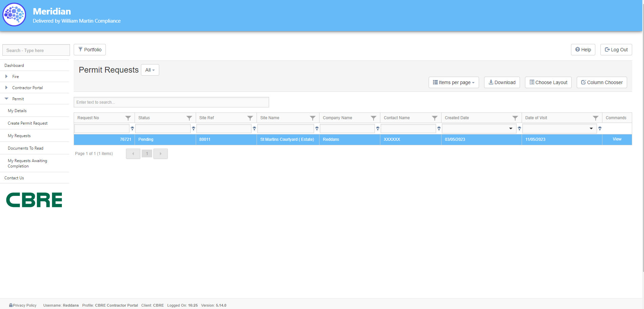Go to My Requests Awaiting Completion
Viewport: 644px width, 309px height.
pos(27,163)
